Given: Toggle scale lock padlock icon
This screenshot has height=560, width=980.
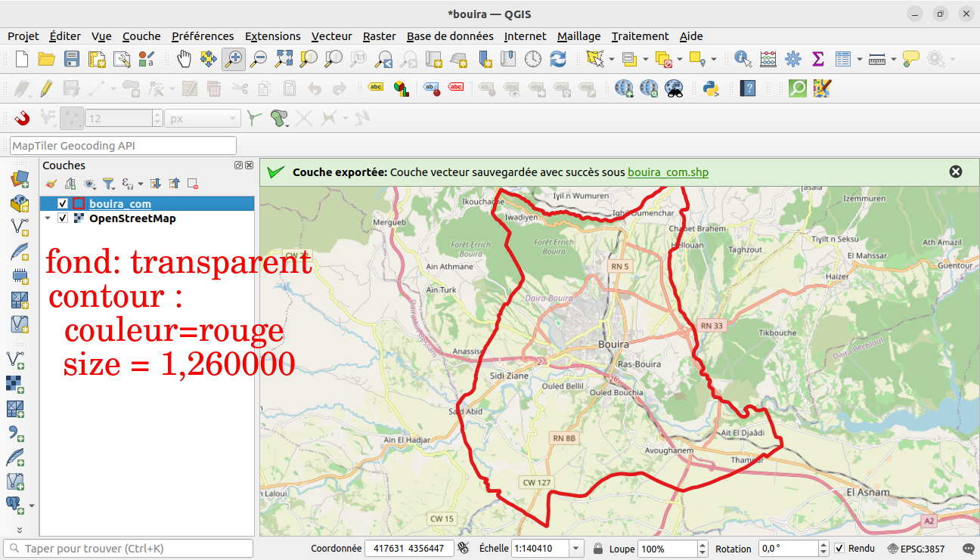Looking at the screenshot, I should click(597, 549).
